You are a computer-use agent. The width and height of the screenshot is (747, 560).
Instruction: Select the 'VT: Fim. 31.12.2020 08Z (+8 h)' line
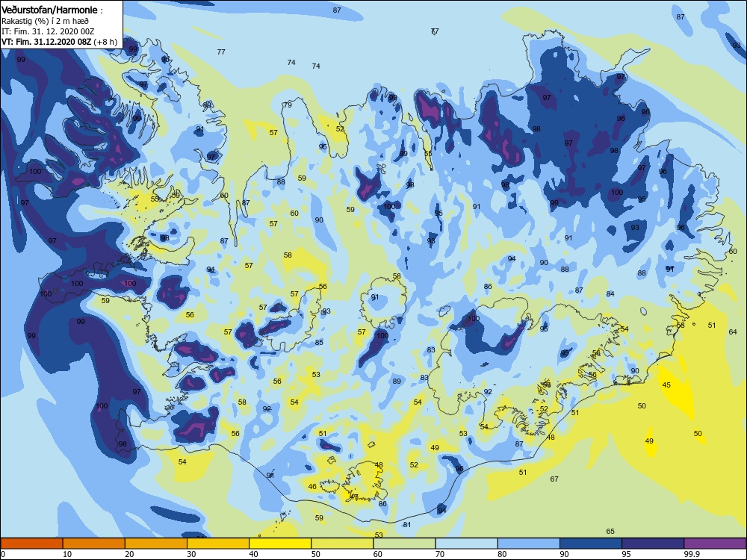(59, 42)
